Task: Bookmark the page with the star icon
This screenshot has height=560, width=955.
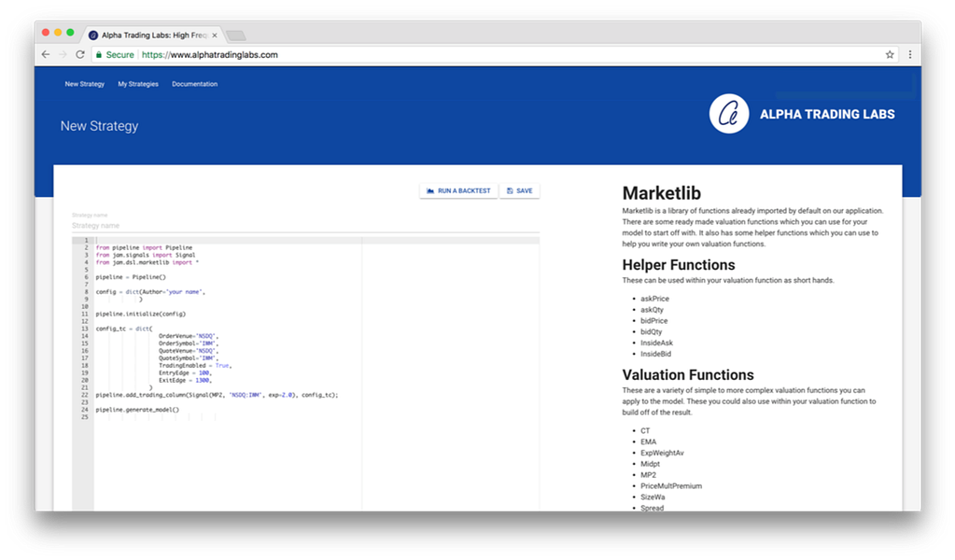Action: (890, 54)
